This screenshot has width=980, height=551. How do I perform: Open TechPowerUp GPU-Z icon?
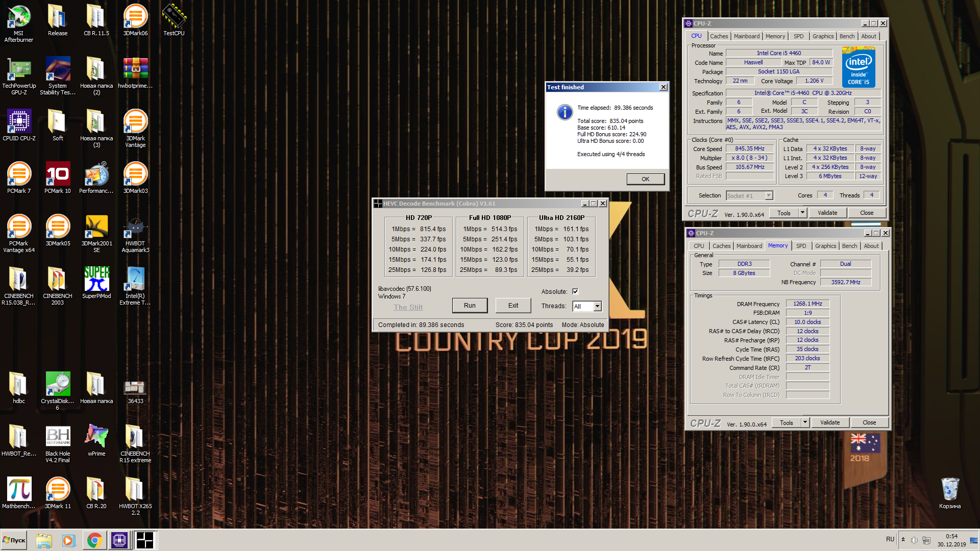pyautogui.click(x=19, y=76)
